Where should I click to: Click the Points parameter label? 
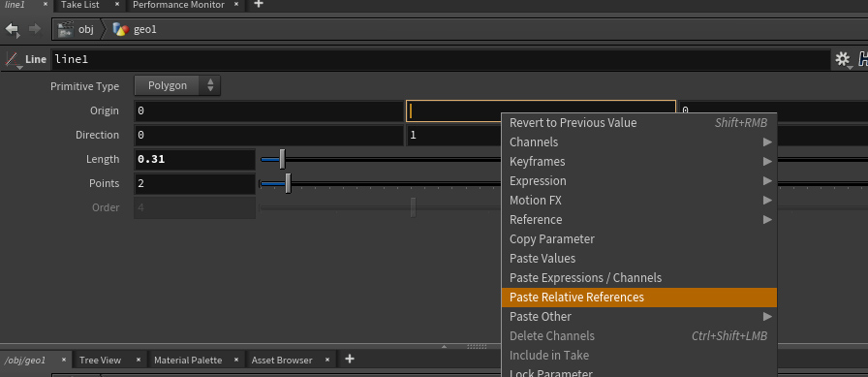(104, 184)
